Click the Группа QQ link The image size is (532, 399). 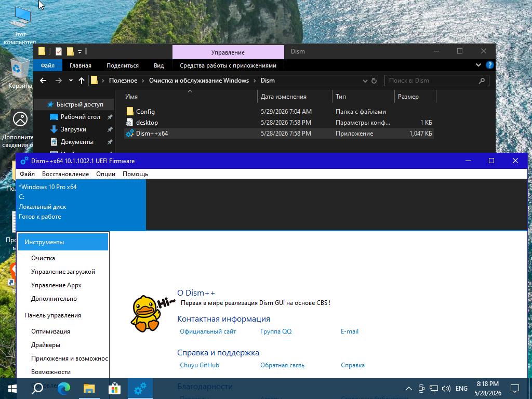(x=276, y=331)
